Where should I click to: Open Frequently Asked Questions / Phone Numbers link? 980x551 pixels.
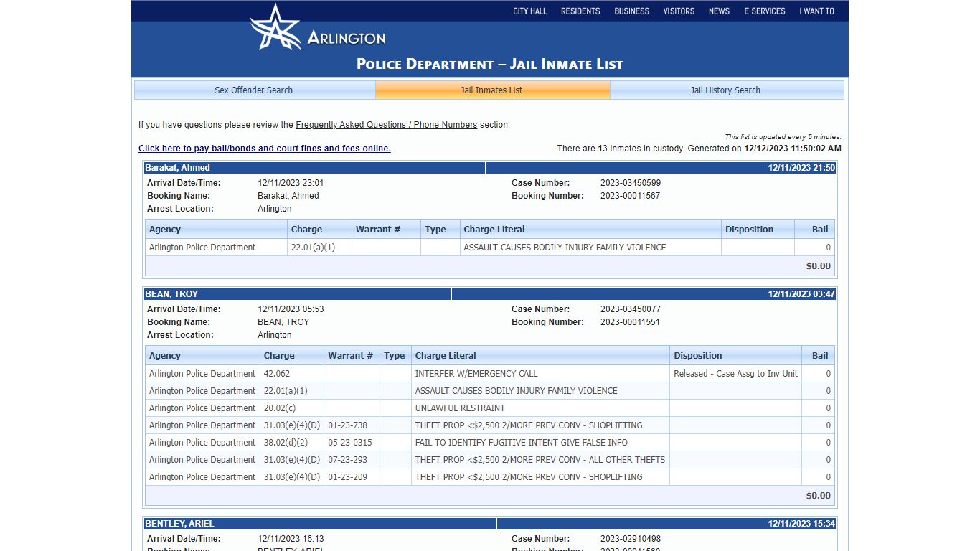(x=386, y=125)
